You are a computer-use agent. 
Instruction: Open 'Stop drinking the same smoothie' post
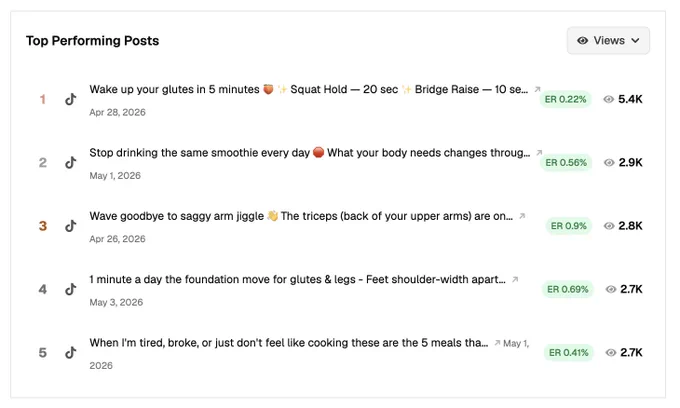coord(309,153)
